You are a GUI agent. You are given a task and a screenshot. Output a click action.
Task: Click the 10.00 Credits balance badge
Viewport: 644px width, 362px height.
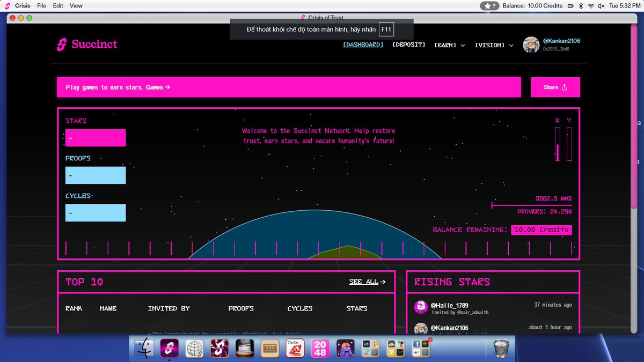pos(541,230)
